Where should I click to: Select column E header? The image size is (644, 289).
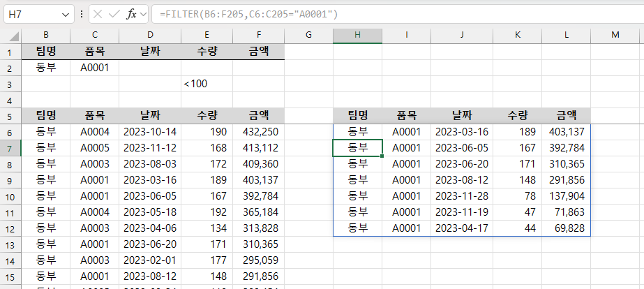coord(207,35)
